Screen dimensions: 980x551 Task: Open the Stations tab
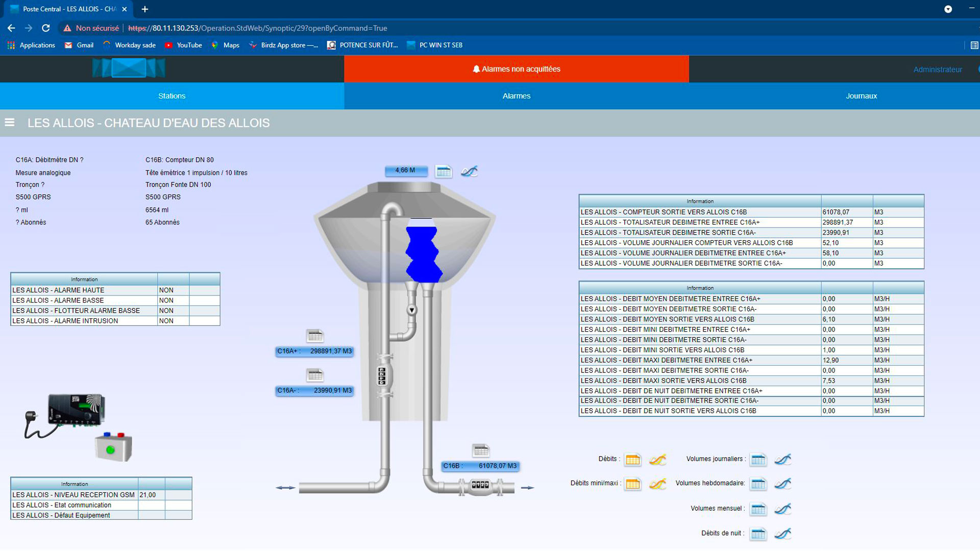(171, 96)
